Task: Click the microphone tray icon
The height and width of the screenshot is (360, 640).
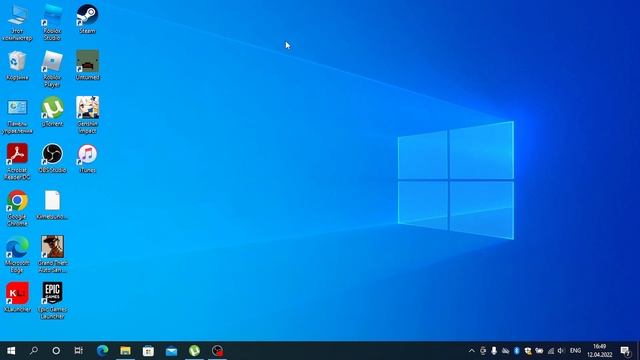Action: point(494,351)
